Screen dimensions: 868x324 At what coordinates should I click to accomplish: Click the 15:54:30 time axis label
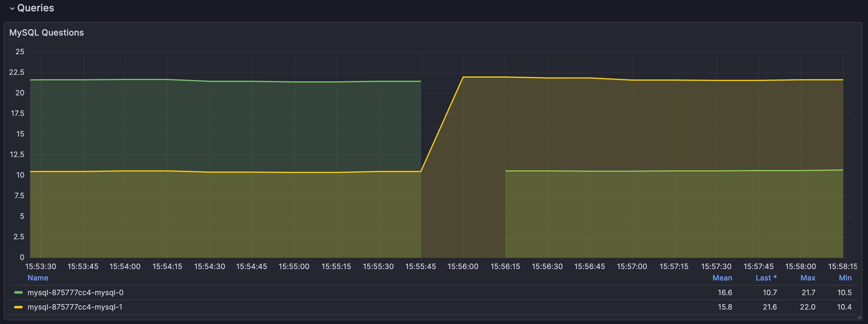pos(209,267)
